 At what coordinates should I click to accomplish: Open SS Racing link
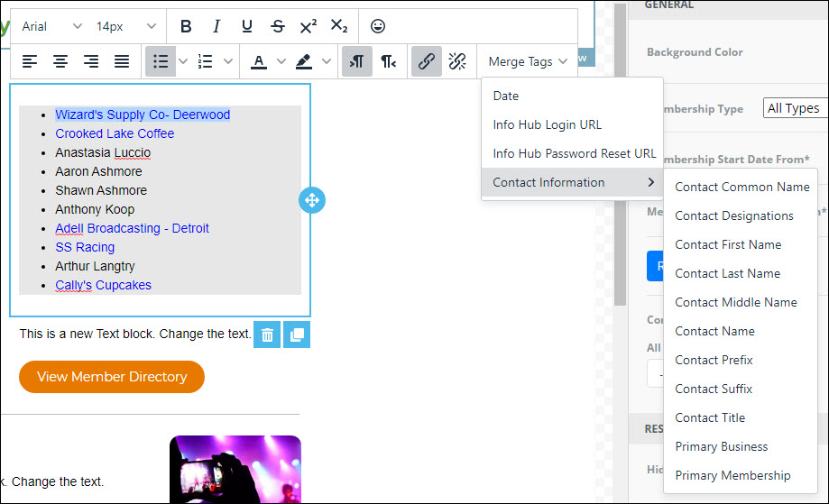[85, 247]
